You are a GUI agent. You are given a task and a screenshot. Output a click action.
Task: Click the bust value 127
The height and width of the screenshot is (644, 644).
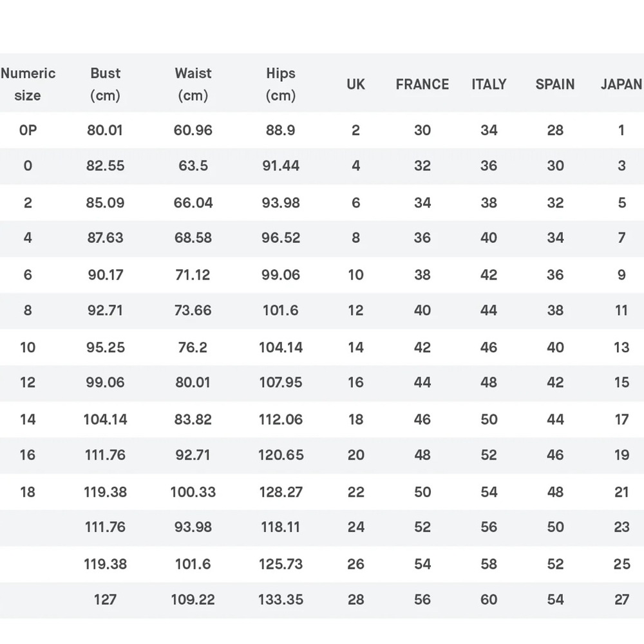pyautogui.click(x=105, y=600)
